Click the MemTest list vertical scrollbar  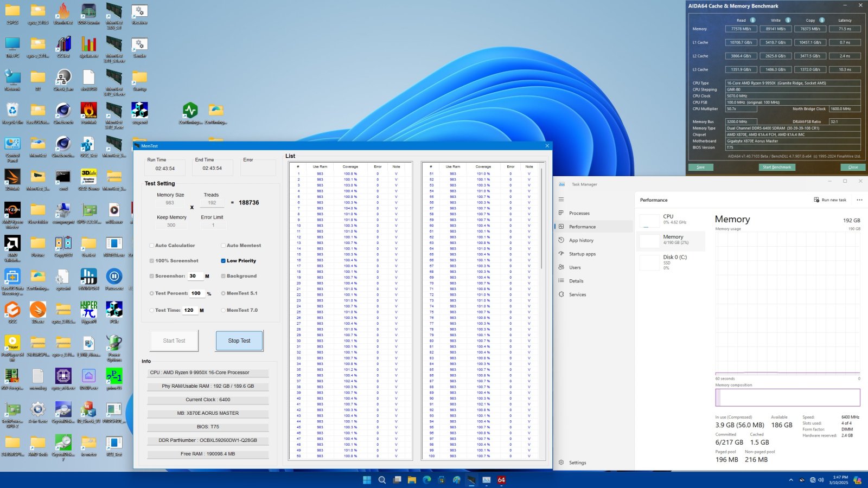point(541,219)
